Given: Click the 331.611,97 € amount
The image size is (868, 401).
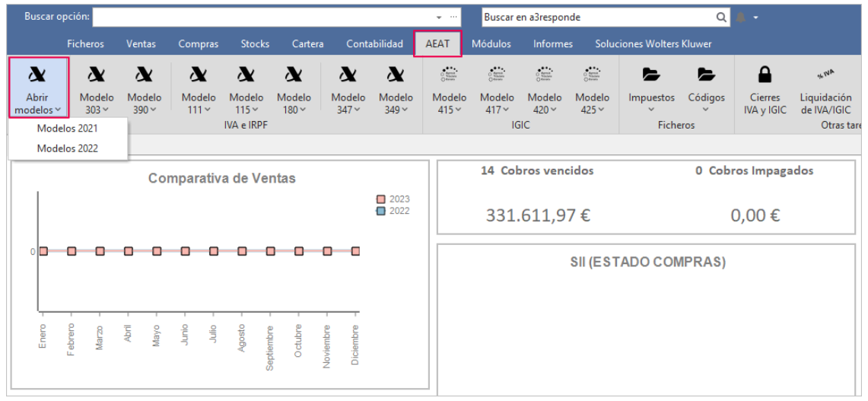Looking at the screenshot, I should (x=538, y=215).
